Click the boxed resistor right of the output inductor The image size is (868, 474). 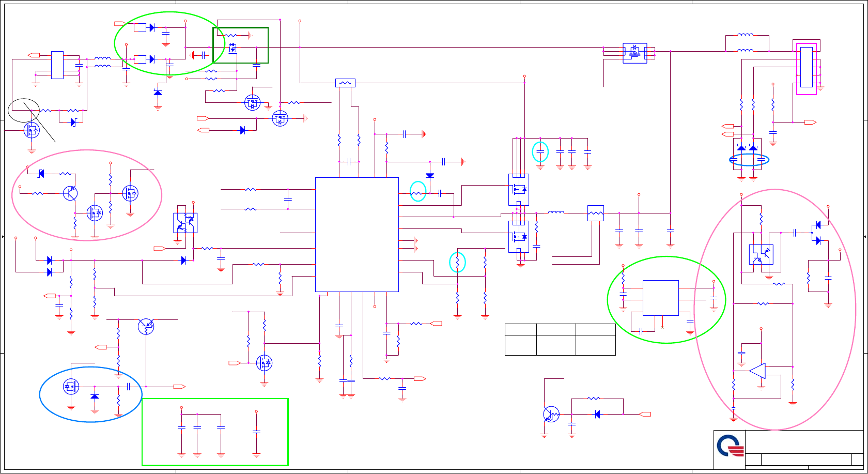click(x=596, y=213)
